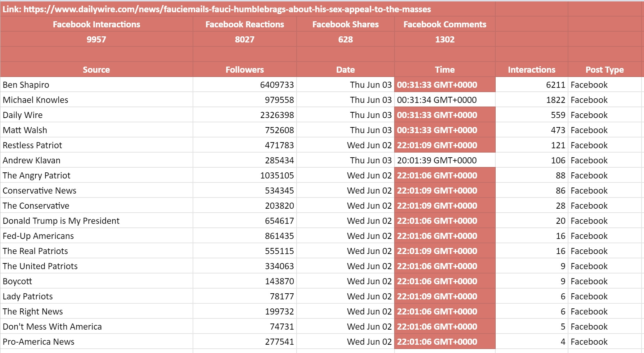Select follower count 78177
Screen dimensions: 644x353
click(245, 296)
